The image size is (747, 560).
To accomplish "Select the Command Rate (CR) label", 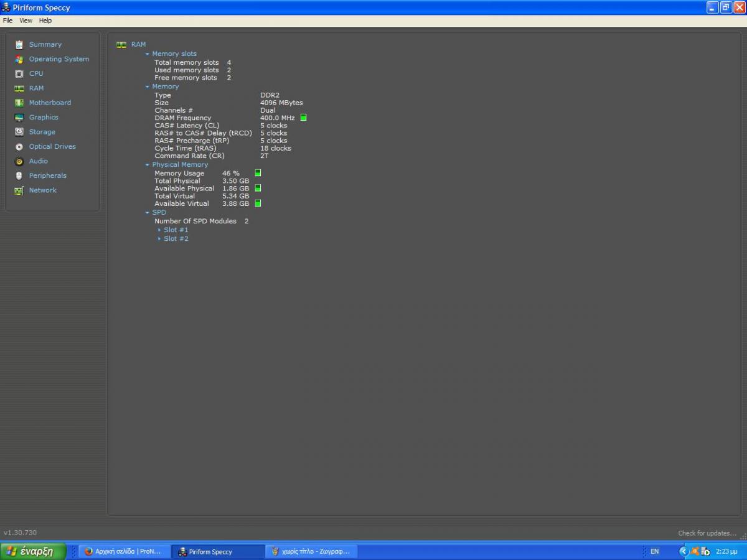I will pos(189,156).
